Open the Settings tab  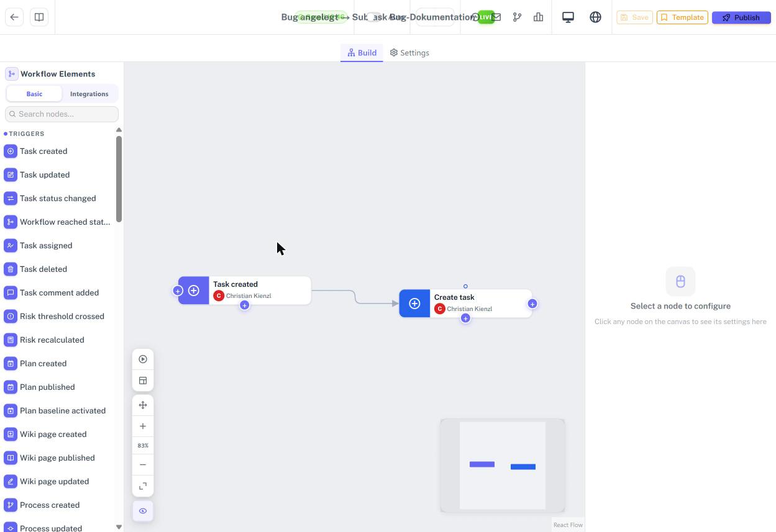point(409,53)
